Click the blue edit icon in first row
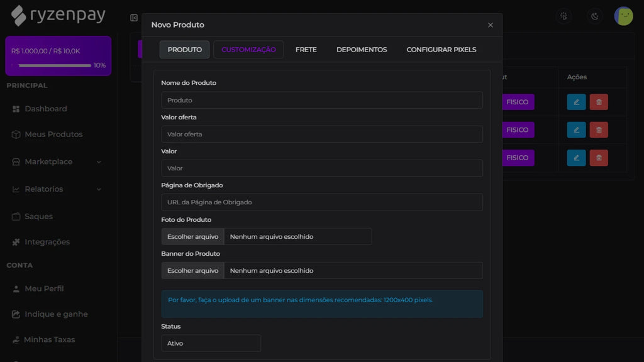 576,102
